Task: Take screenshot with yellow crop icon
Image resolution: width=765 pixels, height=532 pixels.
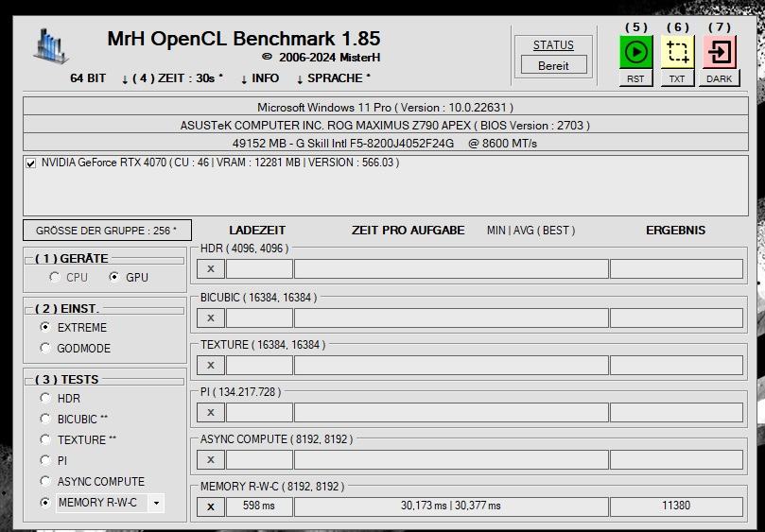Action: 677,52
